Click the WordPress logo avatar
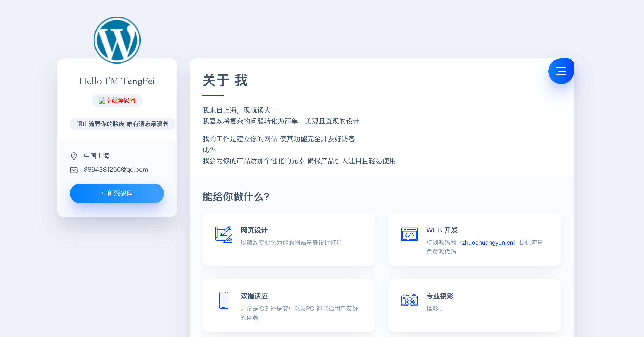This screenshot has height=337, width=644. pos(117,39)
